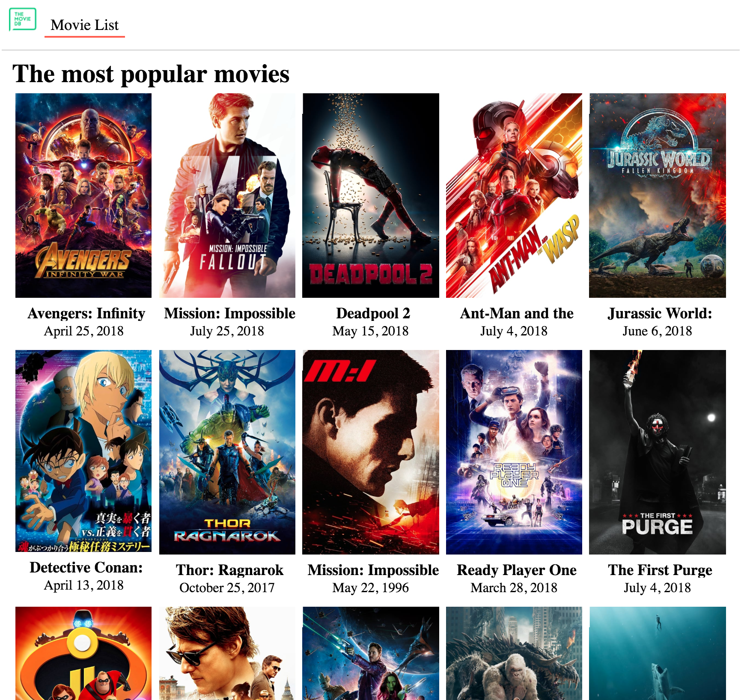Viewport: 744px width, 700px height.
Task: Open the 1996 Mission: Impossible poster
Action: (371, 452)
